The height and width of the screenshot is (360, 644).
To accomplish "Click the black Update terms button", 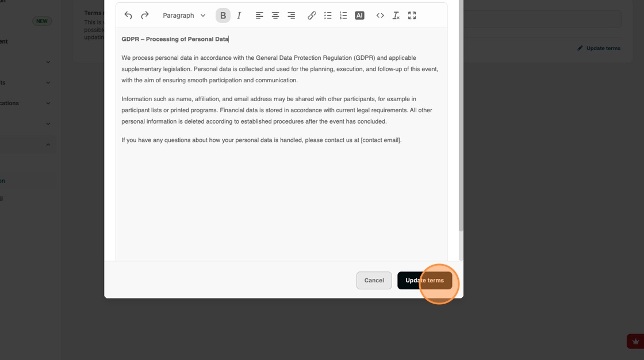I will click(424, 280).
